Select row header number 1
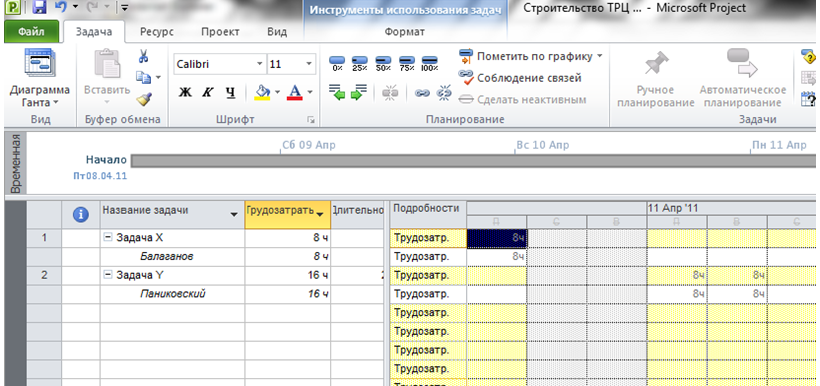820x386 pixels. (x=44, y=237)
